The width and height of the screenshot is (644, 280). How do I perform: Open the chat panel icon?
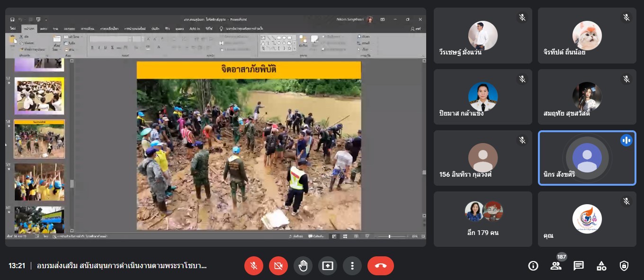(x=579, y=266)
